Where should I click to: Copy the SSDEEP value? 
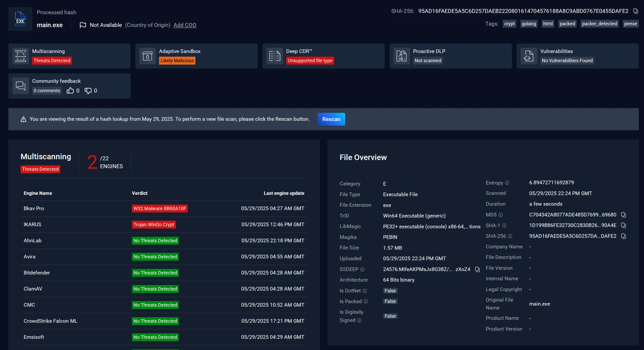tap(477, 269)
